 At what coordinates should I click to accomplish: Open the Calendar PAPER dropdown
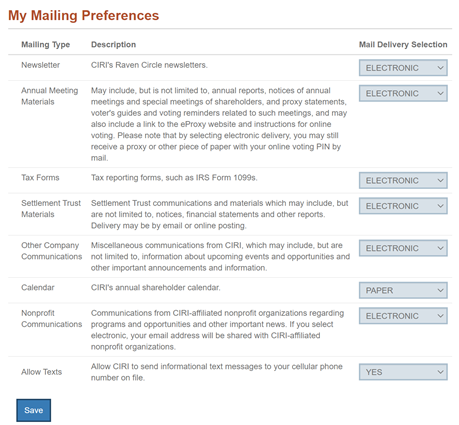pos(403,290)
